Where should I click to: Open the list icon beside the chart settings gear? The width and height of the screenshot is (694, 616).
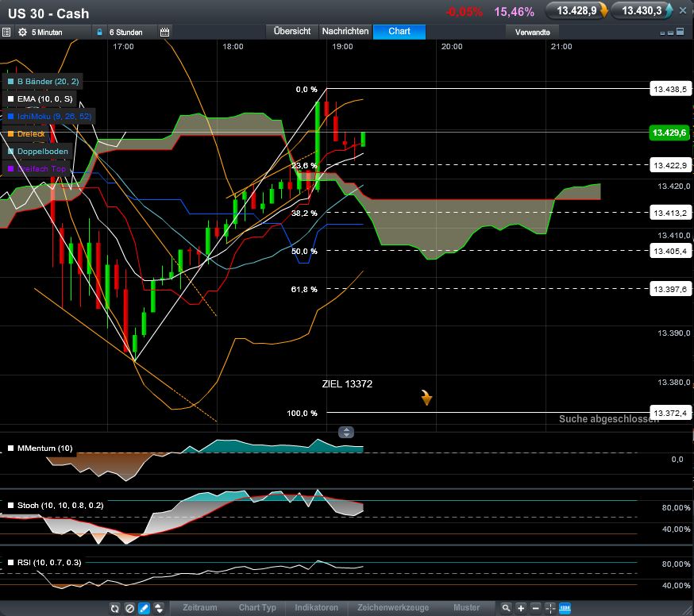click(6, 33)
